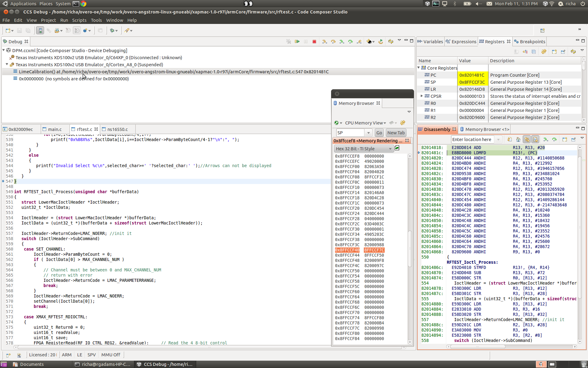Click the Resume debug icon
This screenshot has height=368, width=588.
297,41
